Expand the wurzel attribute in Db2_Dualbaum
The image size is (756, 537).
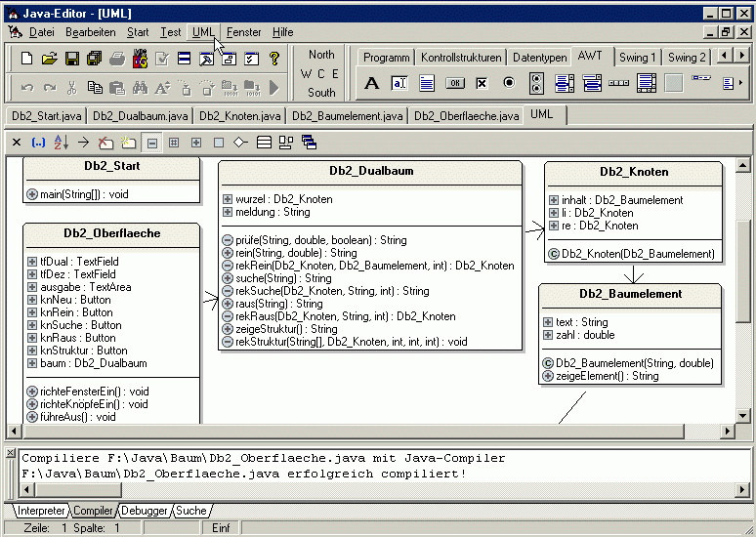pyautogui.click(x=228, y=199)
